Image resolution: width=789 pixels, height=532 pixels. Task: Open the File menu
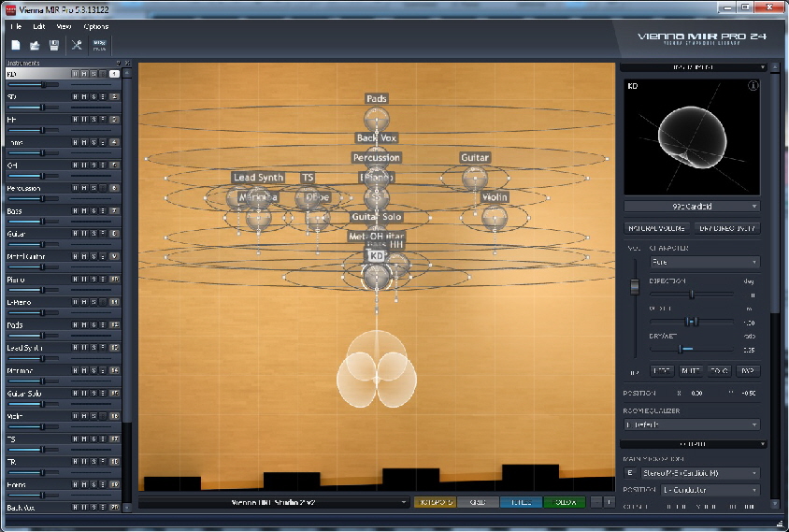[x=16, y=26]
